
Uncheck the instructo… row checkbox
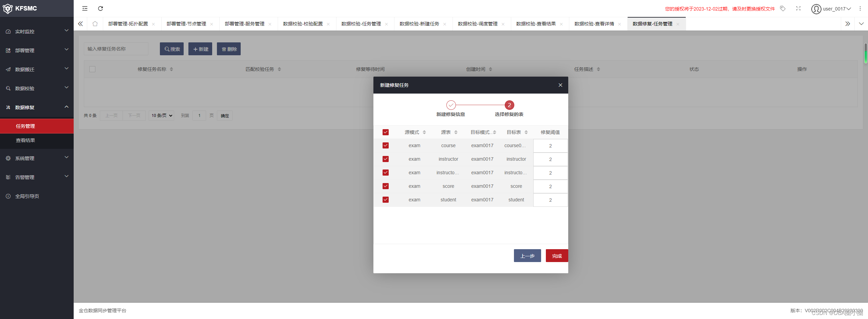[386, 173]
